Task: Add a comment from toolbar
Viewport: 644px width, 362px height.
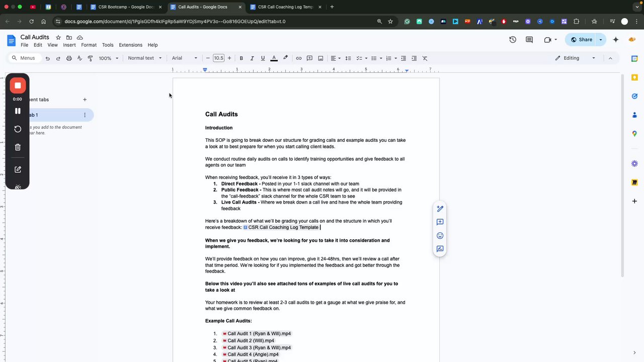Action: [x=309, y=58]
